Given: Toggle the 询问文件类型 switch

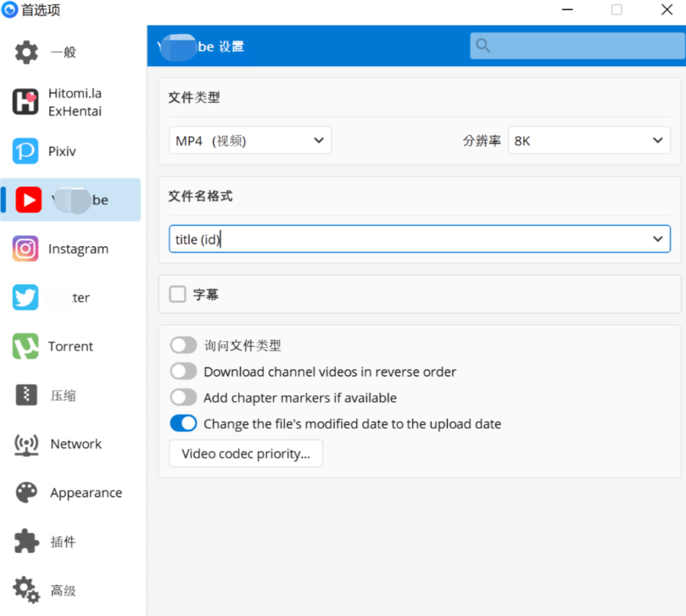Looking at the screenshot, I should click(184, 345).
